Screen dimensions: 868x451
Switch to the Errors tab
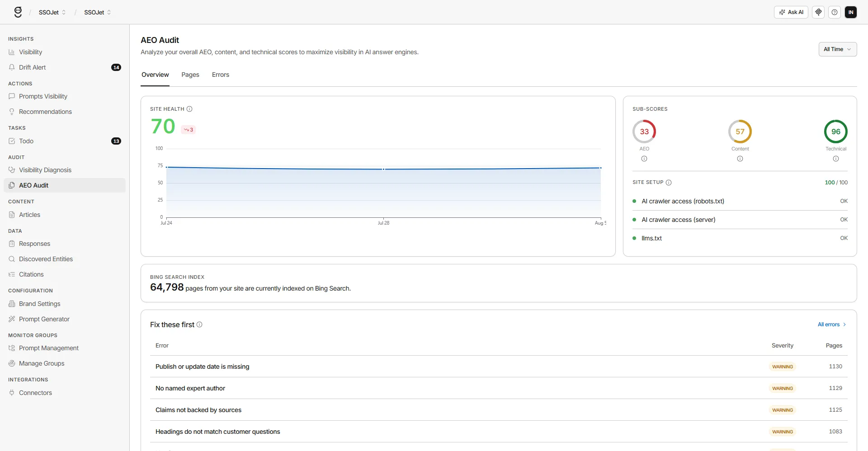(x=221, y=75)
